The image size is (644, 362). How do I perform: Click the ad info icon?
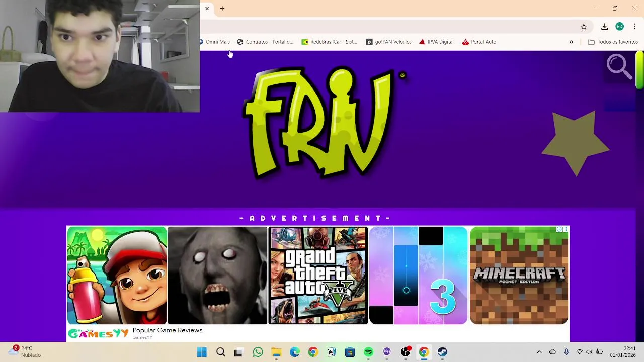559,229
